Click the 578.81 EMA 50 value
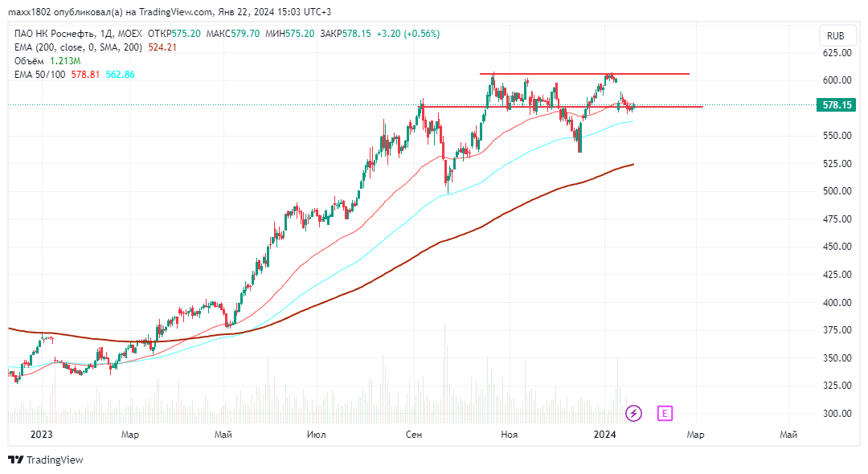The image size is (868, 474). pos(85,75)
